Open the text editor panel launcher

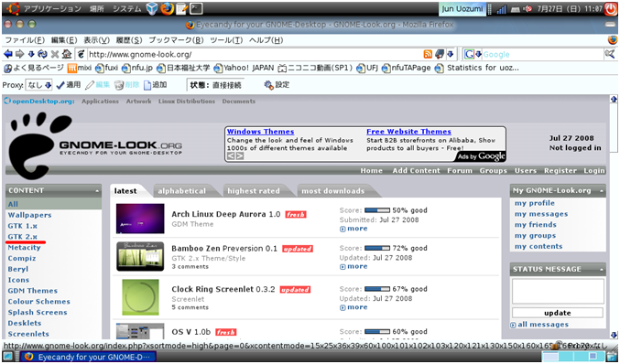click(x=181, y=8)
